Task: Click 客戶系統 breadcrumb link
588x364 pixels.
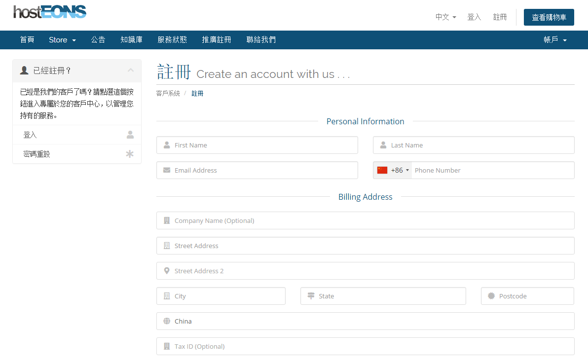Action: pos(168,93)
